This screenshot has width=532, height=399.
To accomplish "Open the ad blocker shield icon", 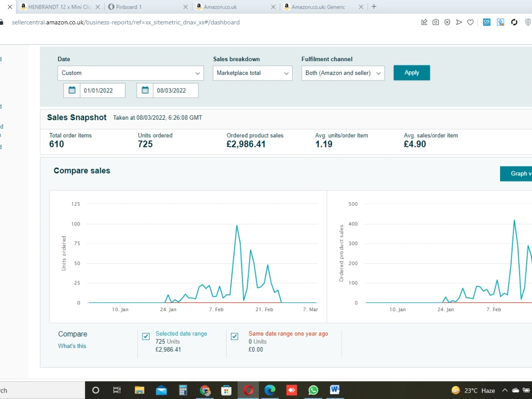I will (447, 22).
